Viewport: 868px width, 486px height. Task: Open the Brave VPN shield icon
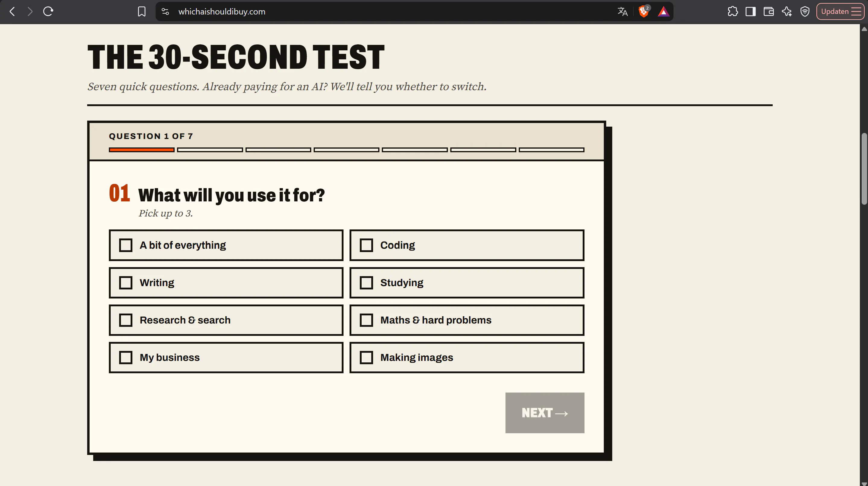pyautogui.click(x=805, y=11)
